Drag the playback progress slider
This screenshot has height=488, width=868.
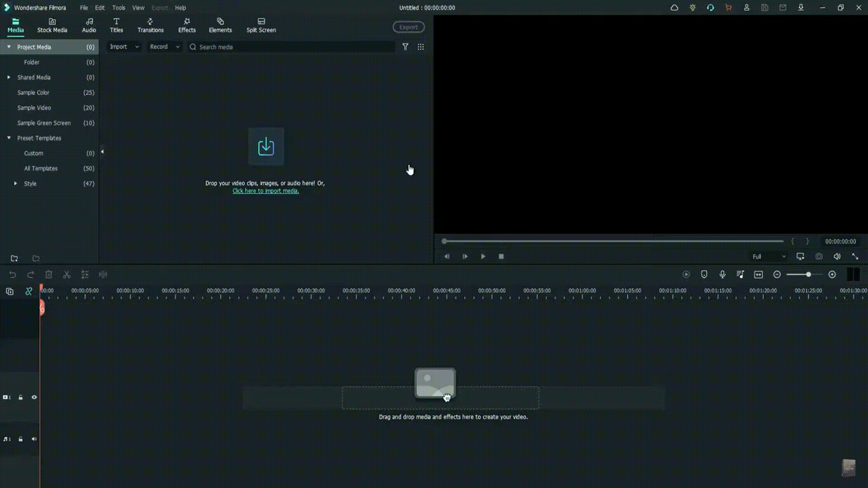pyautogui.click(x=443, y=241)
